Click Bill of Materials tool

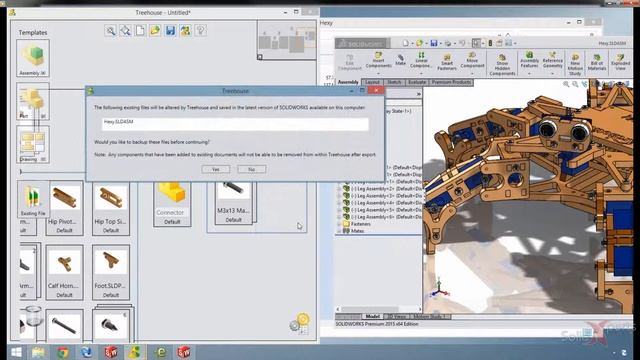[x=597, y=62]
